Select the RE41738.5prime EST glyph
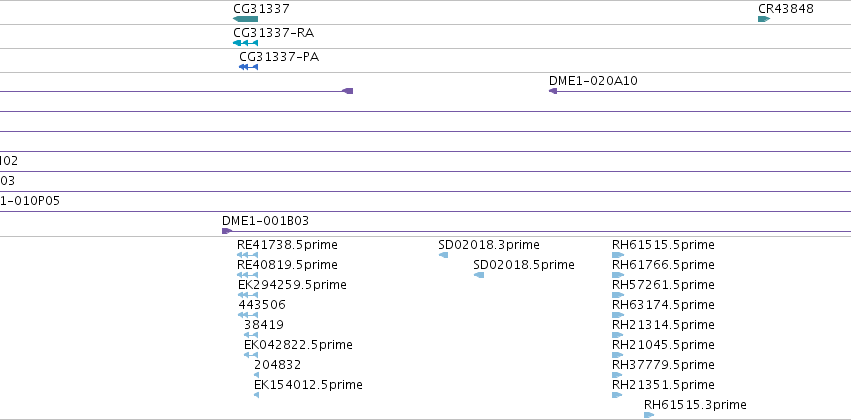 (x=247, y=255)
